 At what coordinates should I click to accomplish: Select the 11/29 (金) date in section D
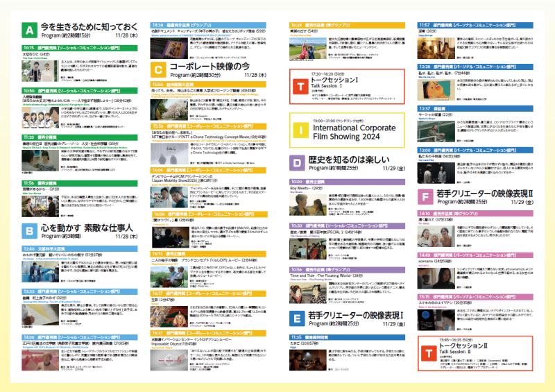coord(394,168)
